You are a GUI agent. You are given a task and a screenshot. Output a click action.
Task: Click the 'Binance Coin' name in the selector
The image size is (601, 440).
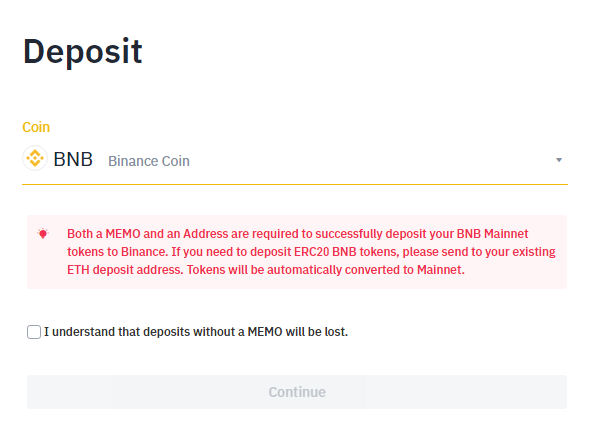pos(148,161)
